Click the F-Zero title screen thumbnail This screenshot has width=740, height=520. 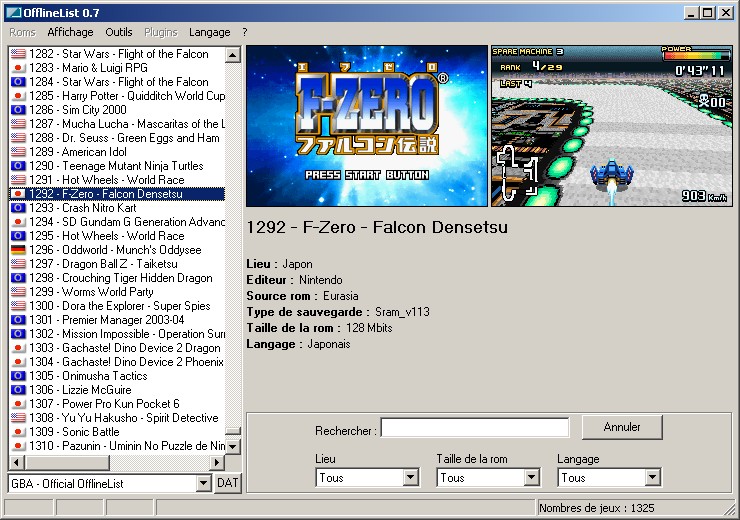point(366,125)
